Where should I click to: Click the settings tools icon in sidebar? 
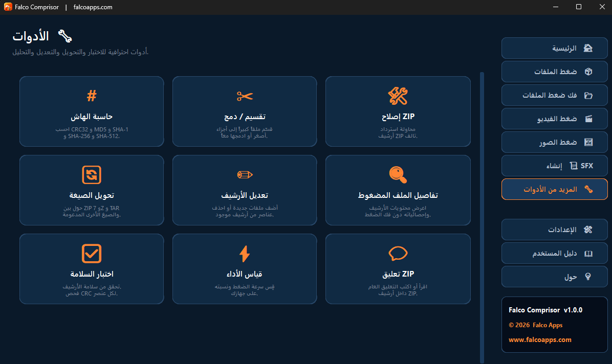588,230
